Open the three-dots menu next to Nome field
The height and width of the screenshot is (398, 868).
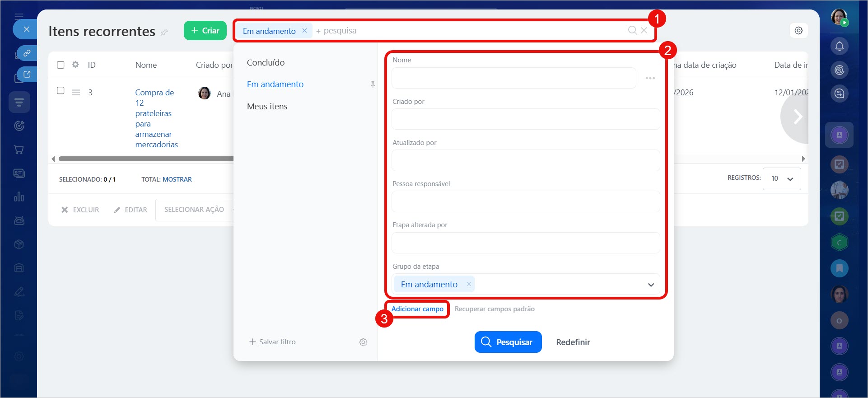click(x=650, y=78)
